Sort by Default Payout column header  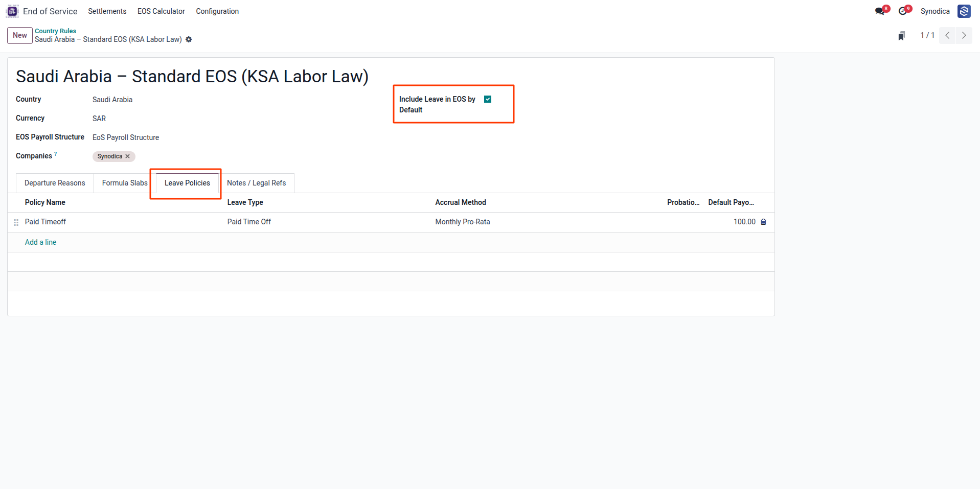731,202
